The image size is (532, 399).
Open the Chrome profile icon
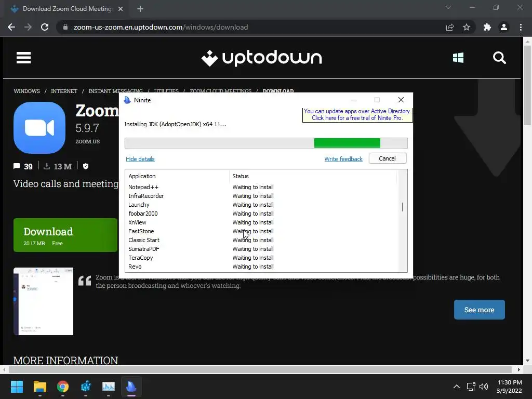504,27
